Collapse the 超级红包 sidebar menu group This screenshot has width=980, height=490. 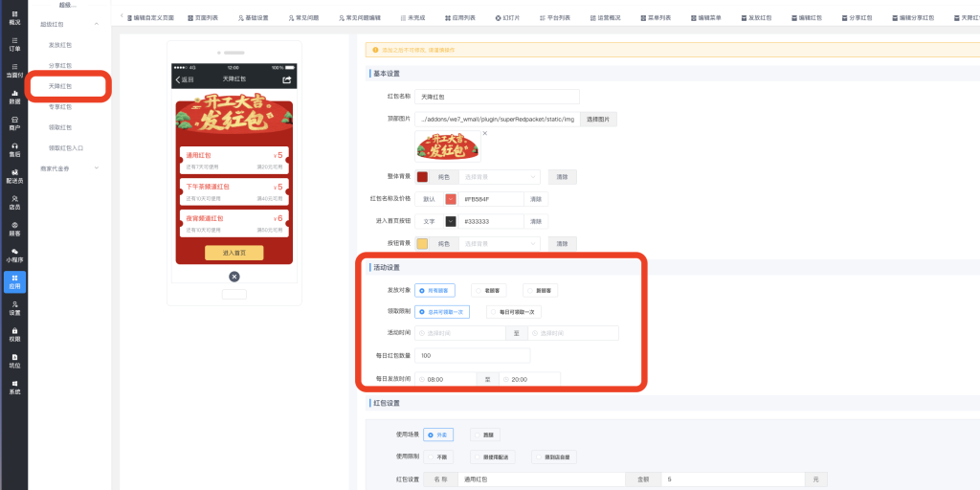tap(96, 23)
